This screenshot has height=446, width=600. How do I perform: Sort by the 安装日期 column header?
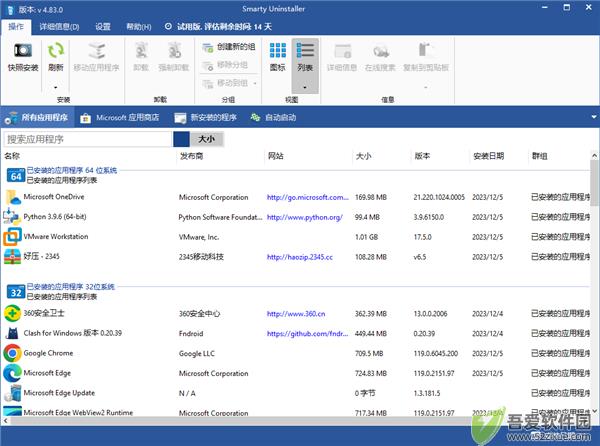tap(488, 156)
